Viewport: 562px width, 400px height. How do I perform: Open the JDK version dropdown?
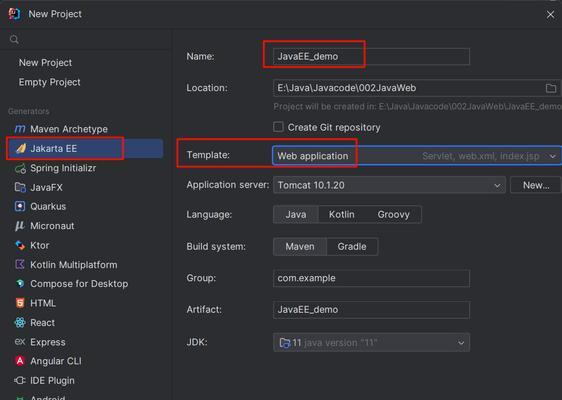371,343
